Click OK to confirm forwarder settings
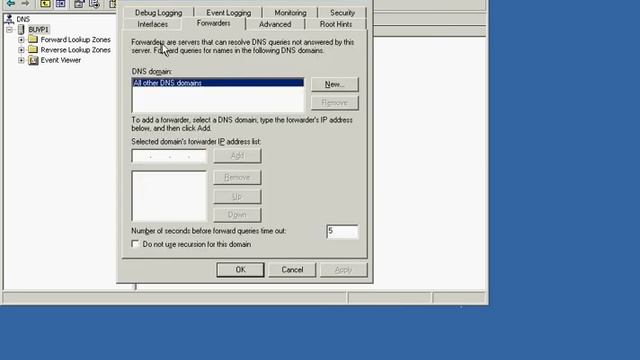Image resolution: width=640 pixels, height=360 pixels. 240,270
